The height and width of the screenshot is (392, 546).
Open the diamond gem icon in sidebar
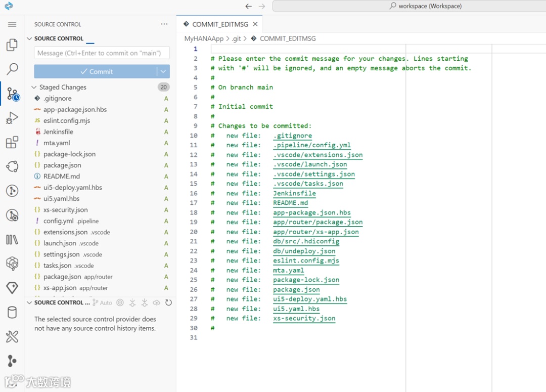click(x=12, y=288)
